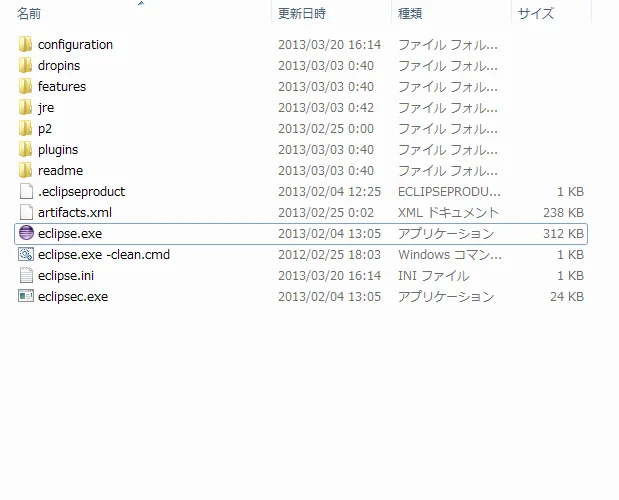Click the 238 KB size of artifacts.xml
This screenshot has height=500, width=619.
pos(563,212)
